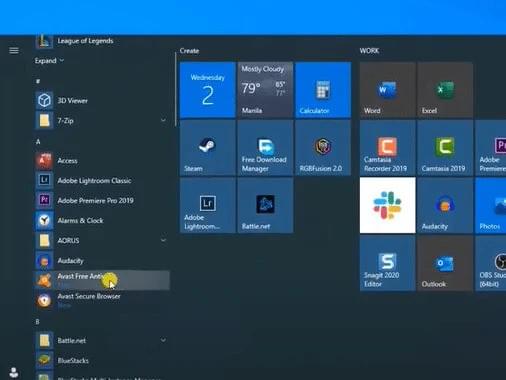
Task: Click the # section letter header
Action: point(38,81)
